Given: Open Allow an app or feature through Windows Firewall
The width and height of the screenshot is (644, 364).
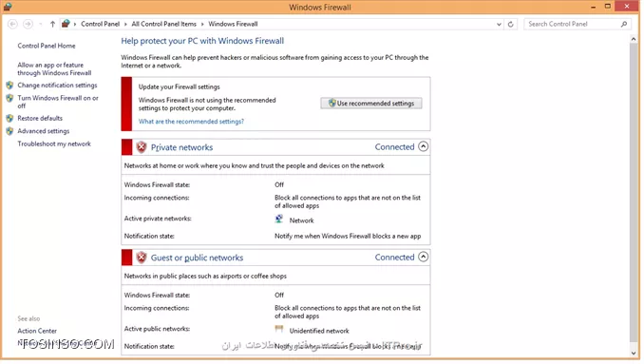Looking at the screenshot, I should pyautogui.click(x=54, y=69).
